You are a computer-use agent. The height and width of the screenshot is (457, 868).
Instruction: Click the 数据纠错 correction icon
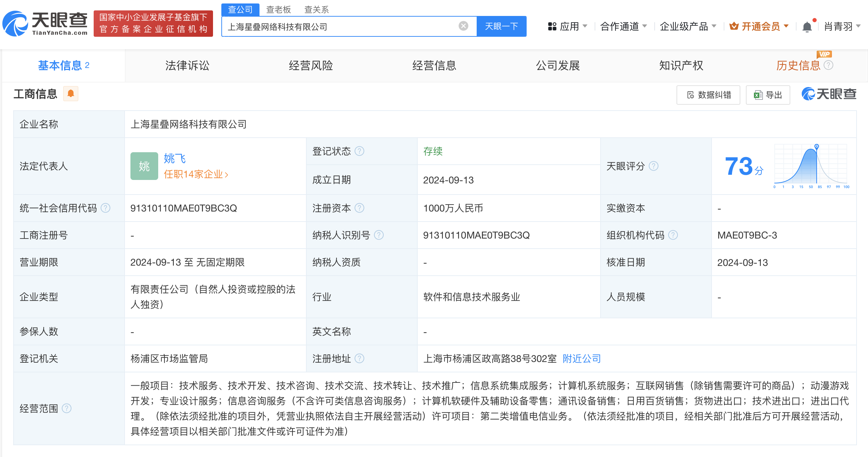[708, 95]
